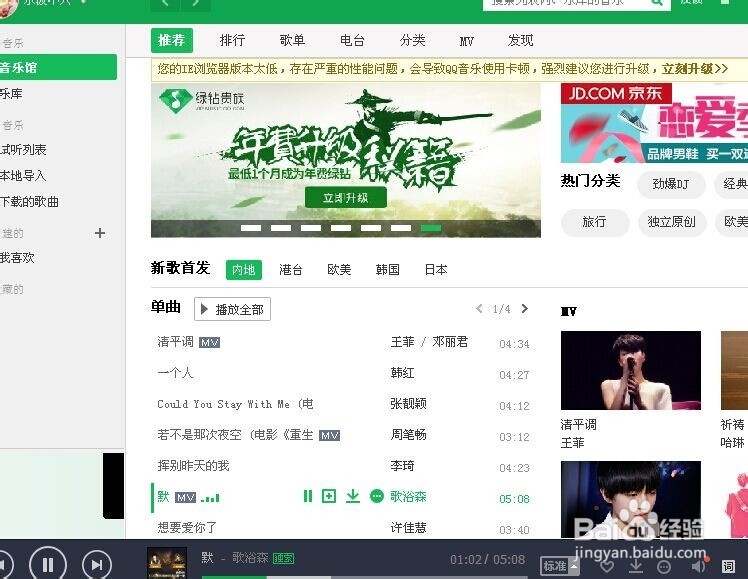Select 内地 new songs filter
Screen dimensions: 748x579
244,270
